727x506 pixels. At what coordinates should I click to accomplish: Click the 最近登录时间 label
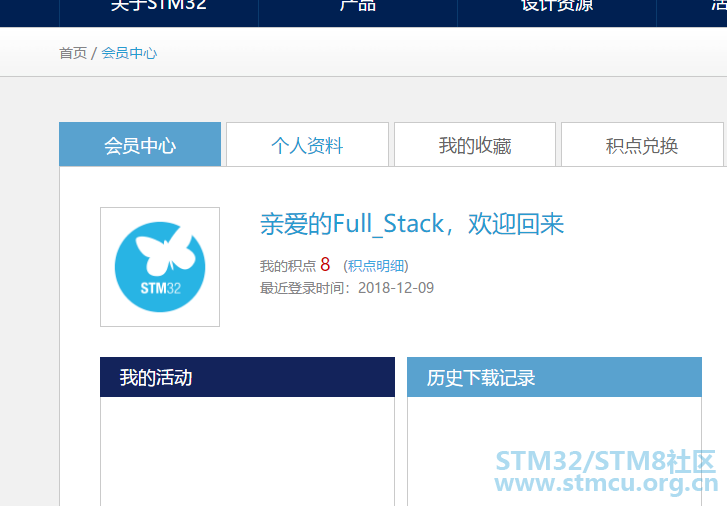pos(304,288)
